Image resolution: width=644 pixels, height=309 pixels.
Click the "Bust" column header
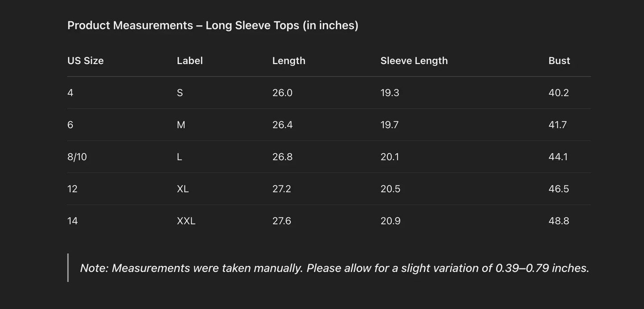coord(559,61)
